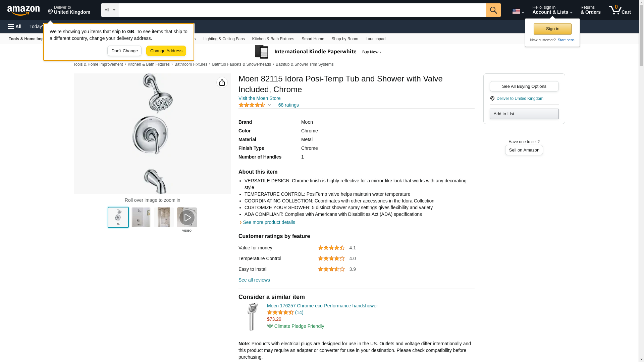Select the second product image thumbnail
This screenshot has width=644, height=362.
[x=141, y=218]
